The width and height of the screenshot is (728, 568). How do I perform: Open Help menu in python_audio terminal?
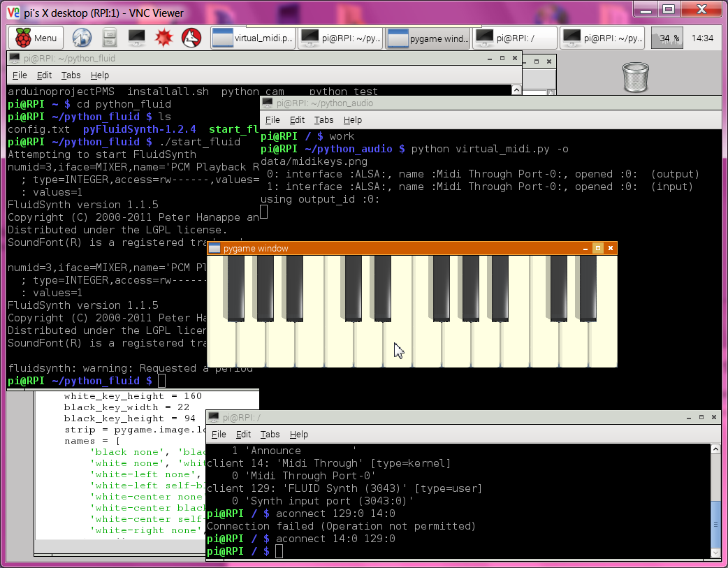[353, 120]
